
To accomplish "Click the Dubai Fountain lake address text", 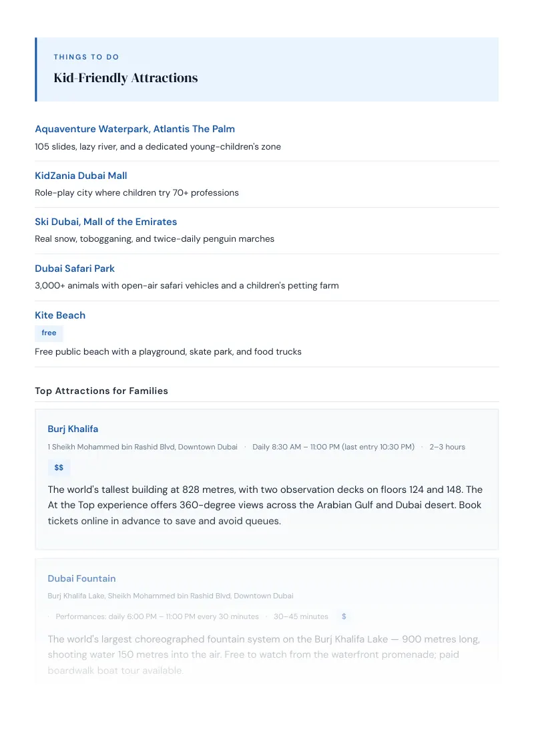I will tap(171, 596).
